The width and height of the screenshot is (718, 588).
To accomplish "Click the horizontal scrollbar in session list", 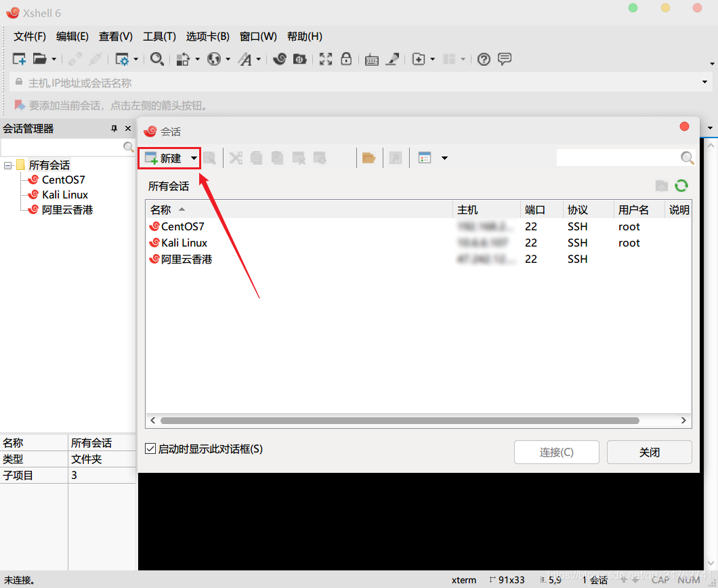I will [400, 421].
